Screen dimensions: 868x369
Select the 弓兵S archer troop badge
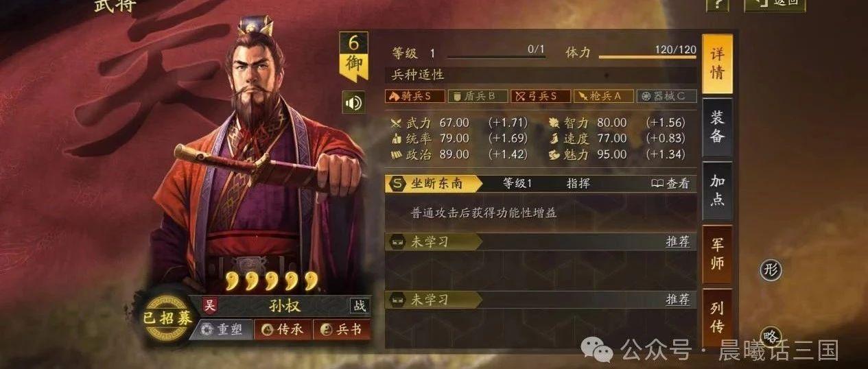click(541, 96)
